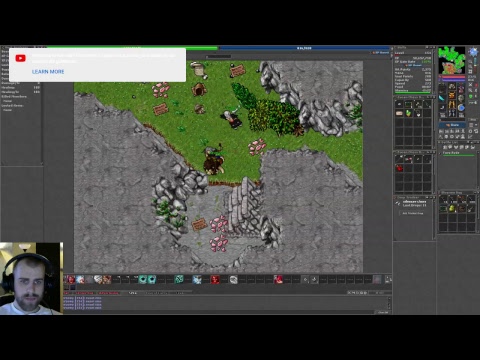Select the scroll item in the first container

pos(399,113)
